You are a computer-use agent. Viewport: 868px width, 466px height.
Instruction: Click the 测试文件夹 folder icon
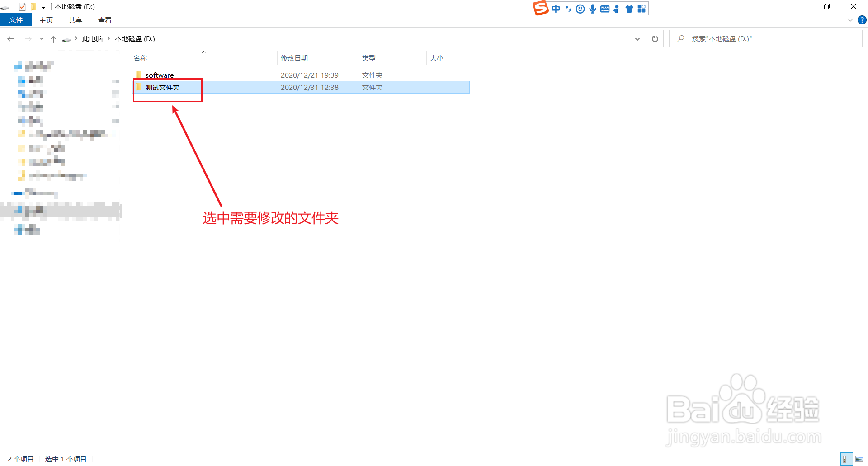[x=138, y=87]
